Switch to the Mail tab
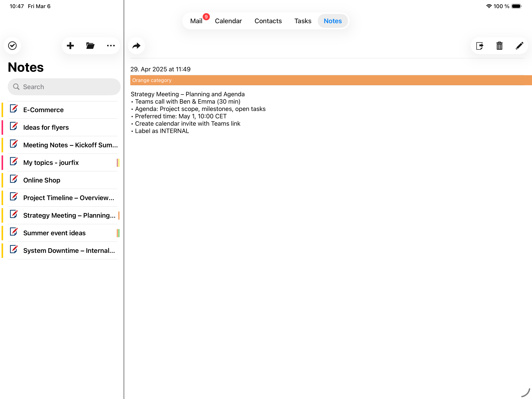 point(196,21)
